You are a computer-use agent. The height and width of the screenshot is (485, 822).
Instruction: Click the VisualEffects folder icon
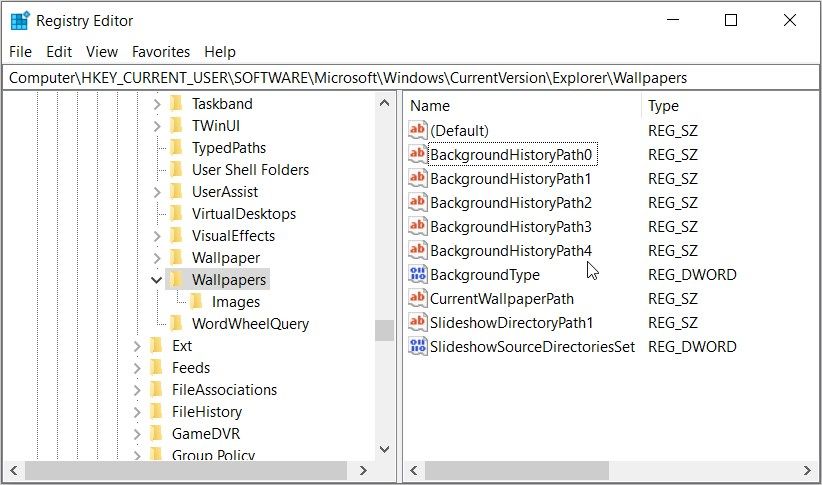click(x=177, y=235)
